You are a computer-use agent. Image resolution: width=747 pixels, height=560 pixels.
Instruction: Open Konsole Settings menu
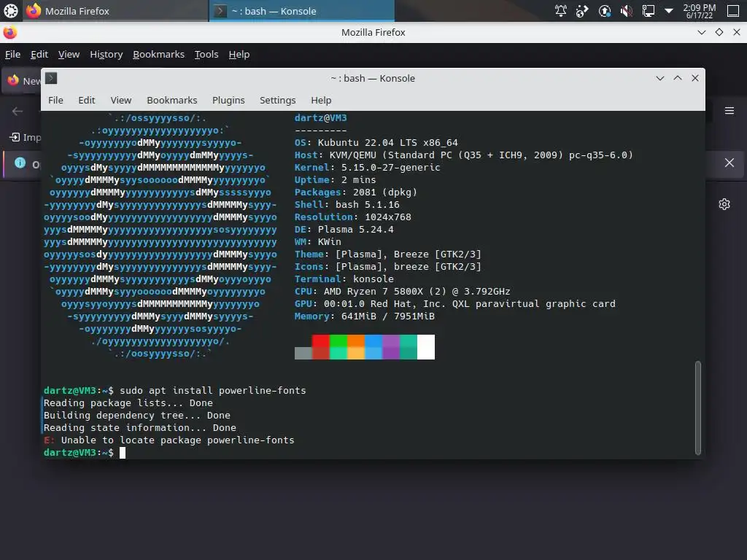(278, 101)
